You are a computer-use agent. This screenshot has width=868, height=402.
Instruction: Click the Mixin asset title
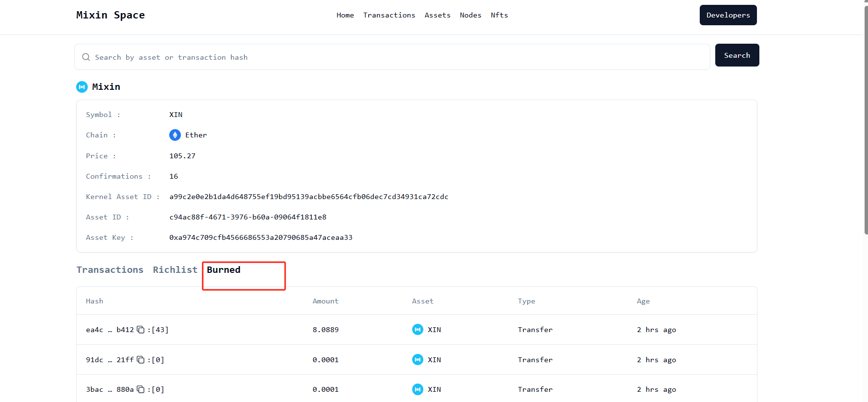point(106,87)
